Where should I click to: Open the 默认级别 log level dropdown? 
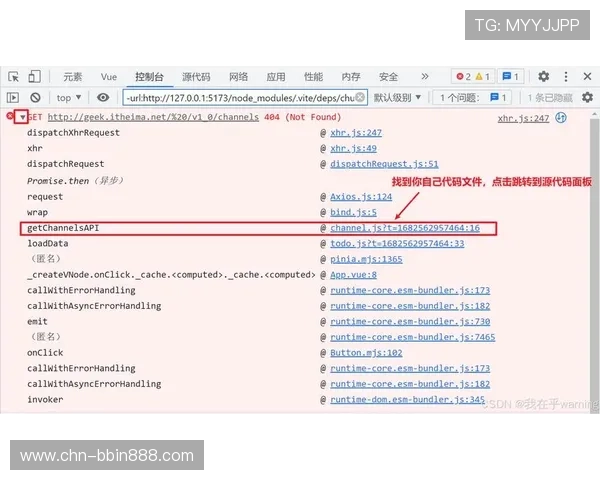pyautogui.click(x=396, y=97)
